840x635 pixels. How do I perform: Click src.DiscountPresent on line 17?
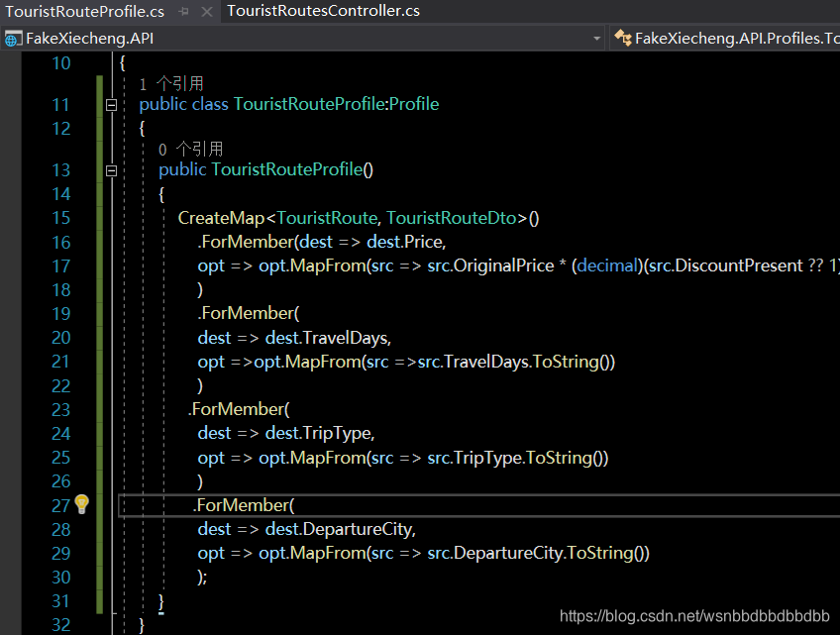(725, 265)
